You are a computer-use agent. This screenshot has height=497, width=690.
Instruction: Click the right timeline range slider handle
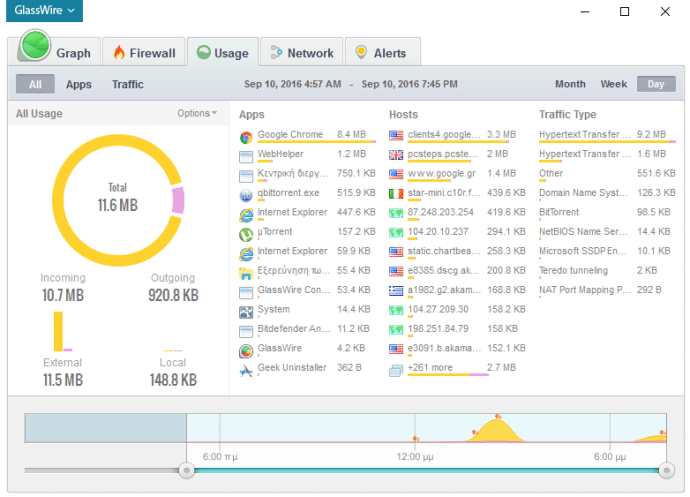coord(667,471)
